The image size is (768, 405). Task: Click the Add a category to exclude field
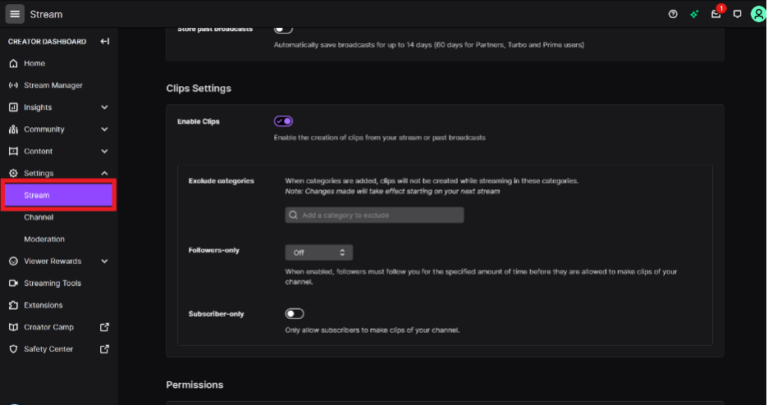click(x=374, y=215)
